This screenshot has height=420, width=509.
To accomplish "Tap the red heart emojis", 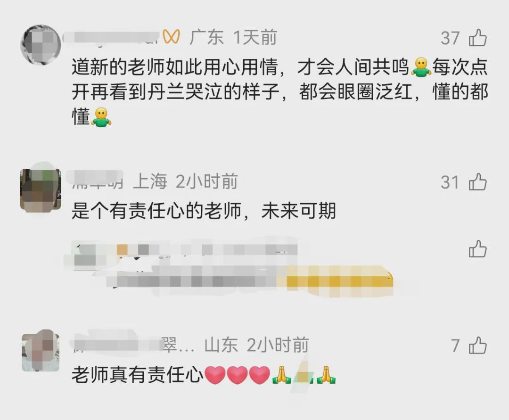I will (x=238, y=375).
